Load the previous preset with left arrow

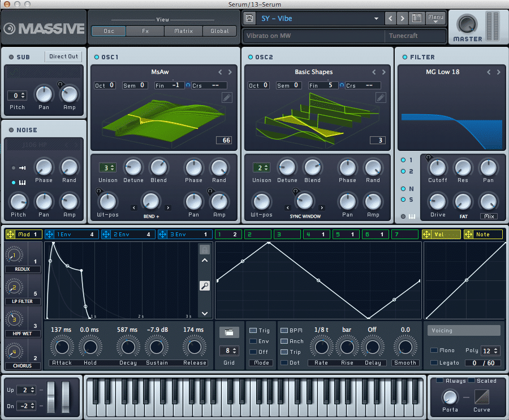390,18
